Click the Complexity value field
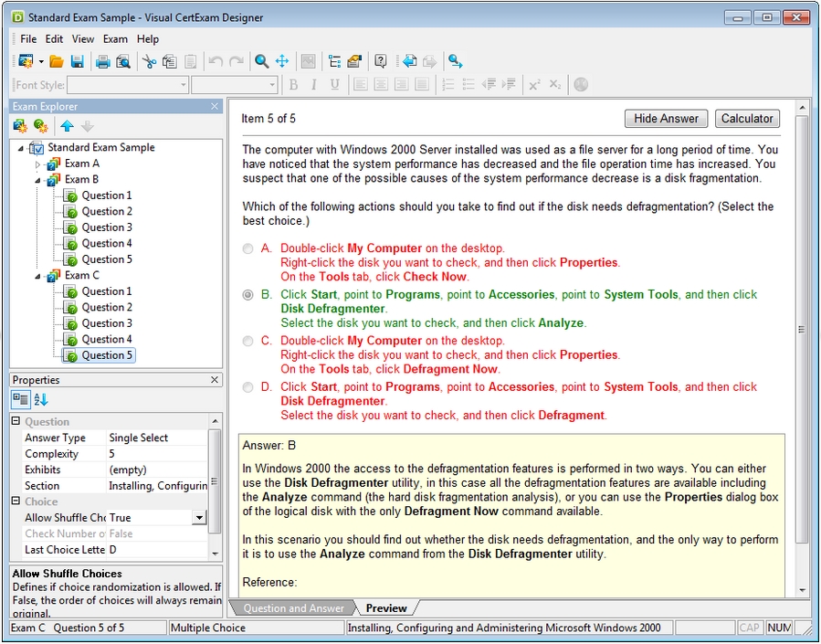Screen dimensions: 821x644 (x=156, y=453)
